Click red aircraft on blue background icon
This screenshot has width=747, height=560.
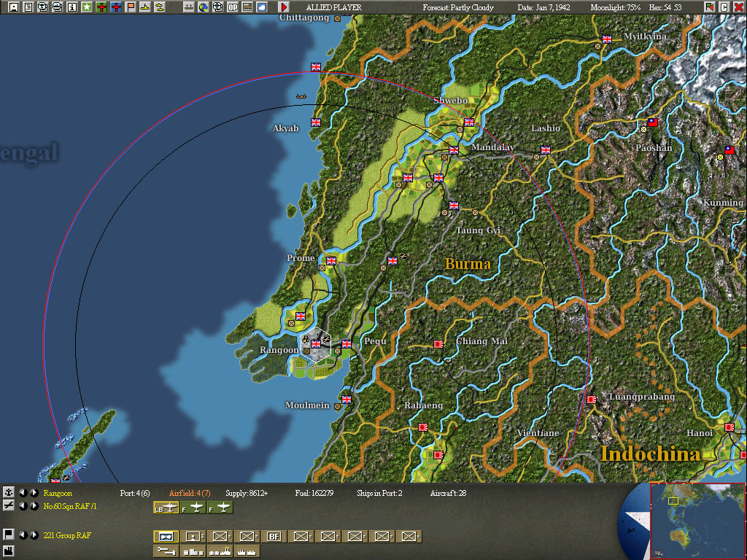coord(116,7)
